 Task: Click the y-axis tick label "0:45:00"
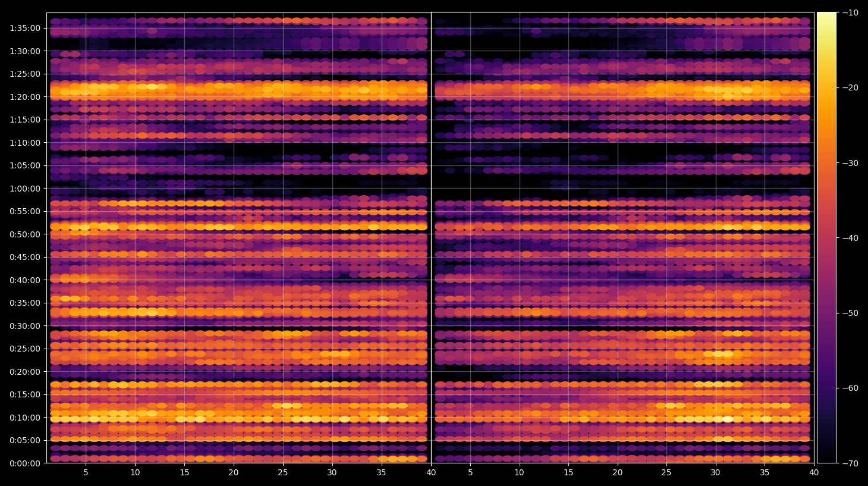click(25, 257)
